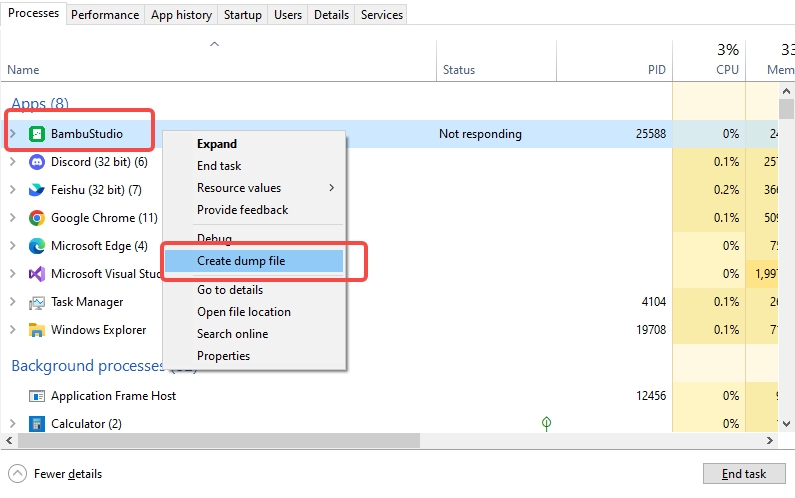This screenshot has width=795, height=498.
Task: Click the Microsoft Edge icon
Action: pyautogui.click(x=37, y=246)
